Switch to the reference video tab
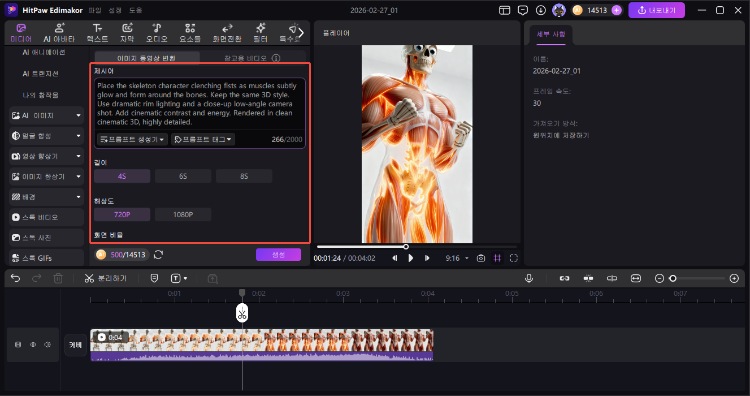 coord(246,58)
